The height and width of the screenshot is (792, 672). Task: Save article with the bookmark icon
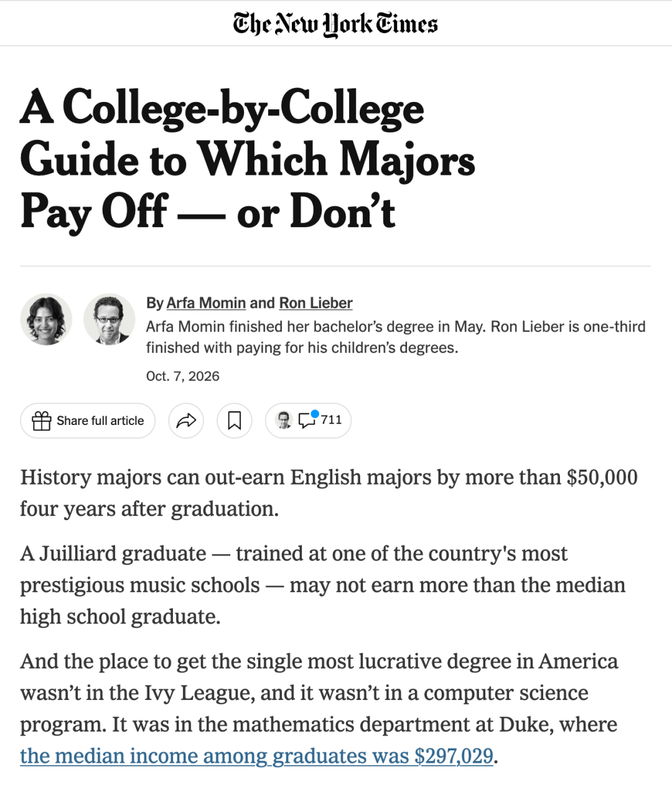(x=234, y=421)
